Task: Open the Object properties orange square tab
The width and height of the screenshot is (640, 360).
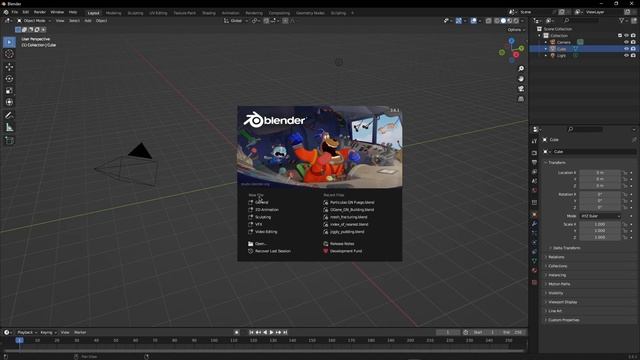Action: [534, 215]
